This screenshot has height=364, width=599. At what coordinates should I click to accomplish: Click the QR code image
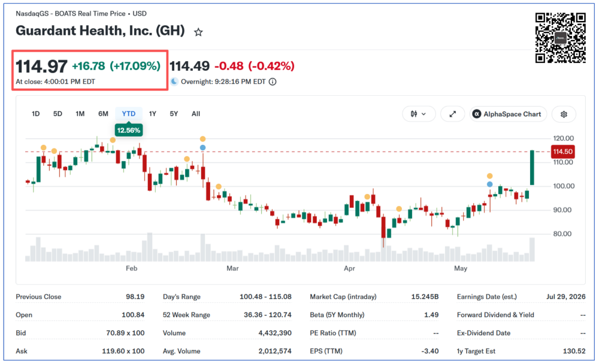pos(560,38)
